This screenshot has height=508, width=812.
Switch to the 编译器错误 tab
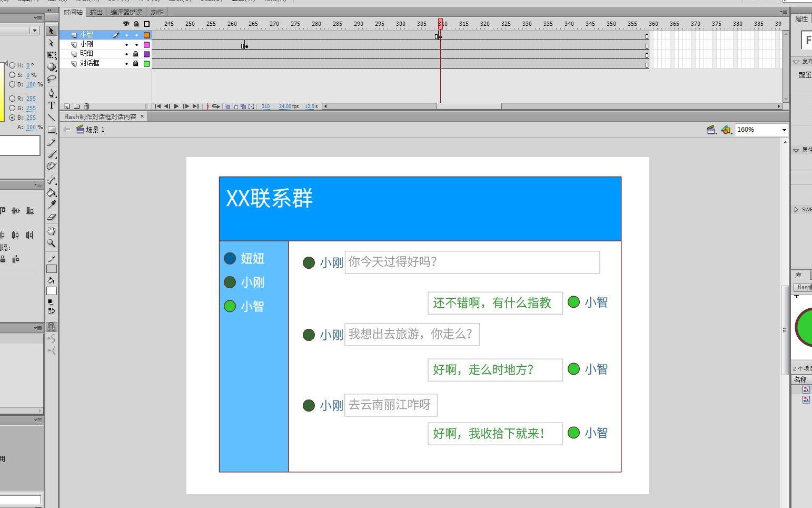point(126,12)
